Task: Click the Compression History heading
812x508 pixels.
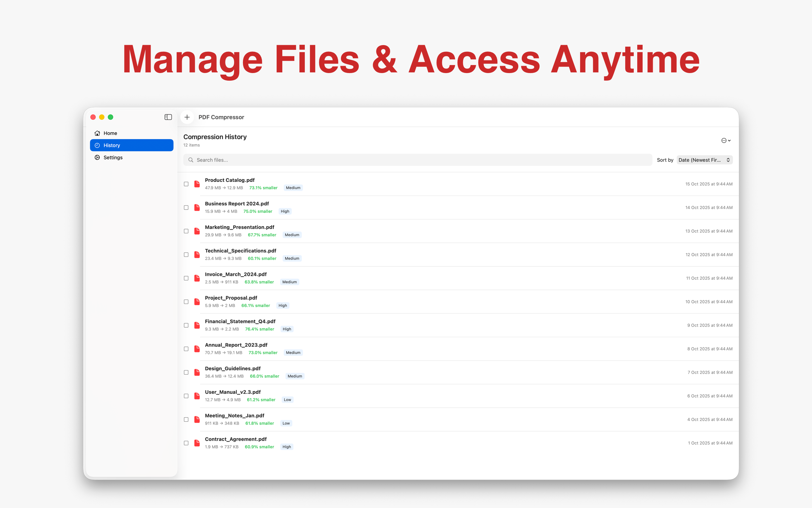Action: [x=215, y=137]
